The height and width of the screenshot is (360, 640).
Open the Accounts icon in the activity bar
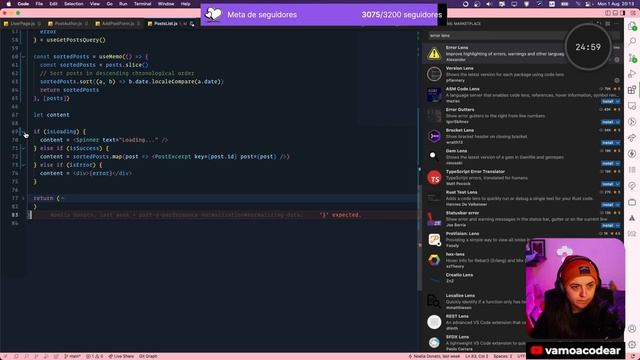coord(632,329)
